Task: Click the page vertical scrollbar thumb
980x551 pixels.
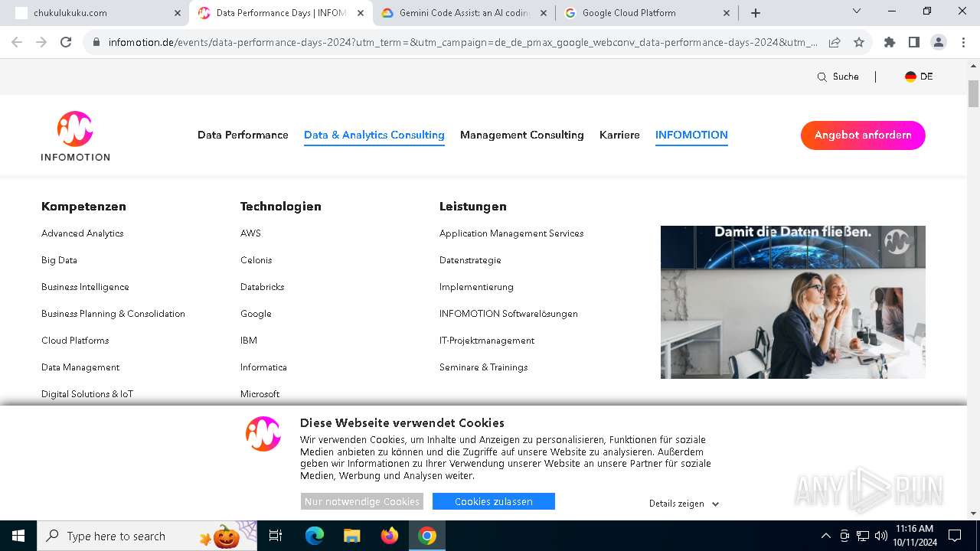Action: [x=974, y=93]
